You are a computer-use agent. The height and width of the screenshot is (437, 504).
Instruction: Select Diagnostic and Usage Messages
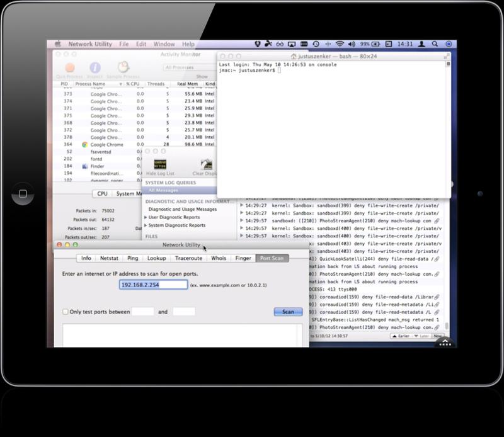(x=183, y=209)
